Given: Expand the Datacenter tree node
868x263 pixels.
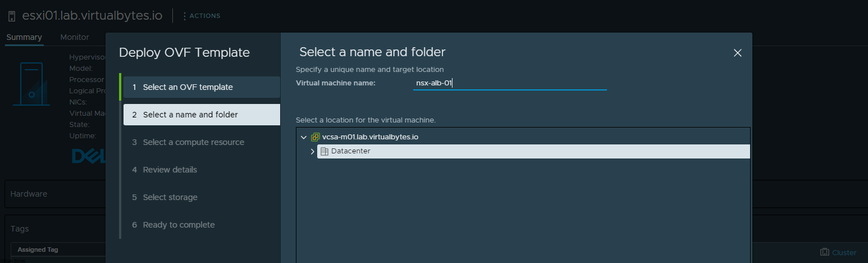Looking at the screenshot, I should click(x=313, y=152).
